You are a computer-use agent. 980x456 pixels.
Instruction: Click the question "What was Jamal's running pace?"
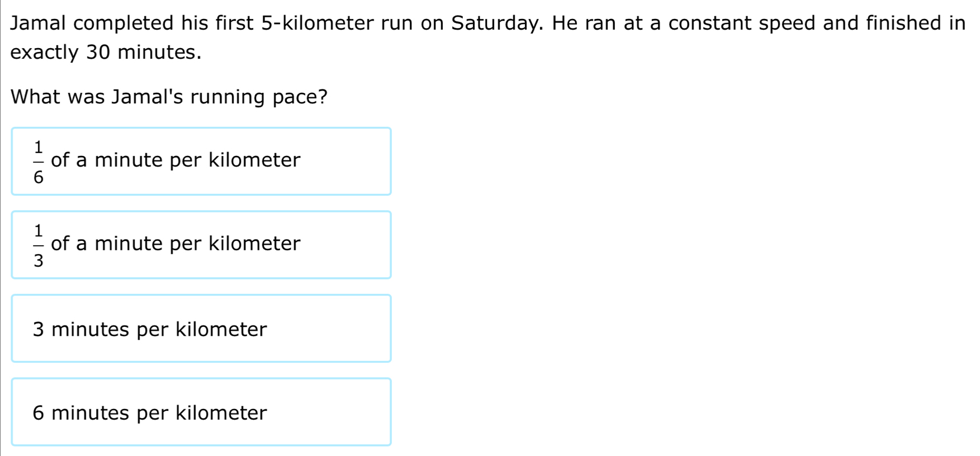[x=169, y=97]
